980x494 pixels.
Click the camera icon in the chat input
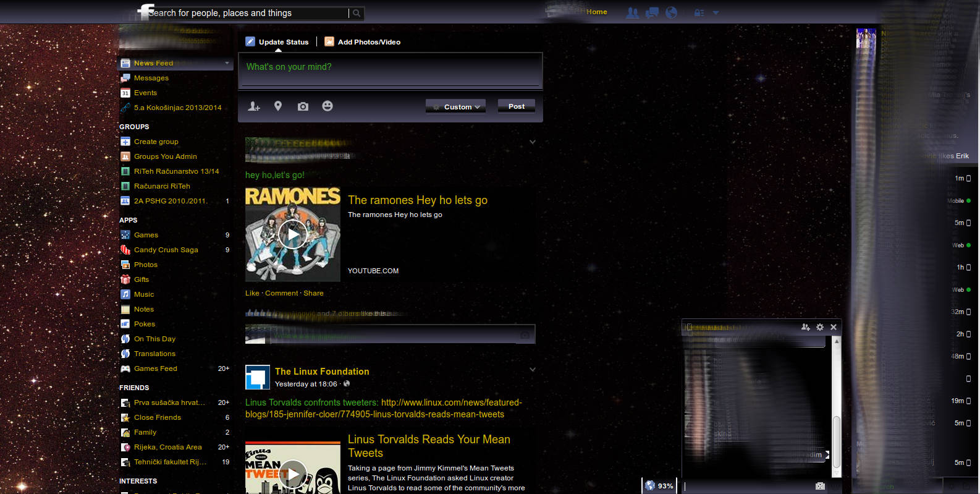point(820,486)
